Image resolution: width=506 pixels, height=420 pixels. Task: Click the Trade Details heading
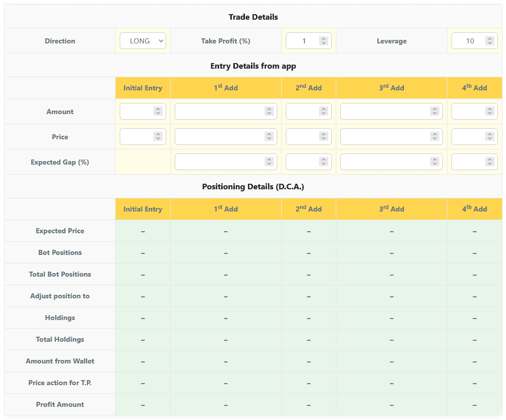253,17
